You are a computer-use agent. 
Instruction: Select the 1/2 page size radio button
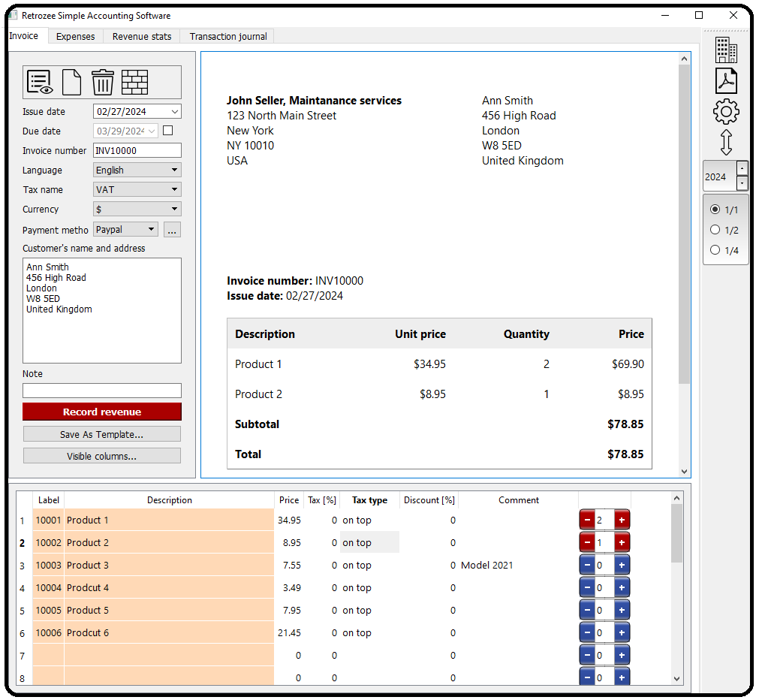(x=715, y=230)
